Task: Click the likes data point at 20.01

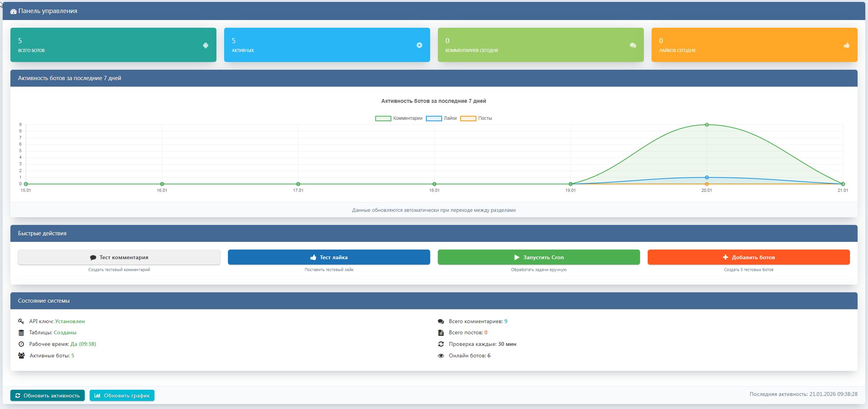Action: coord(707,178)
